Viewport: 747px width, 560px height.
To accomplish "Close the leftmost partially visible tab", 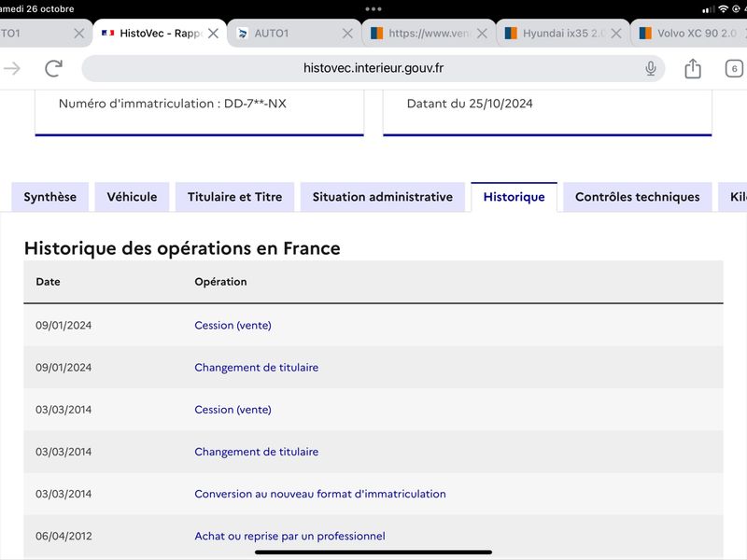I will pyautogui.click(x=79, y=34).
